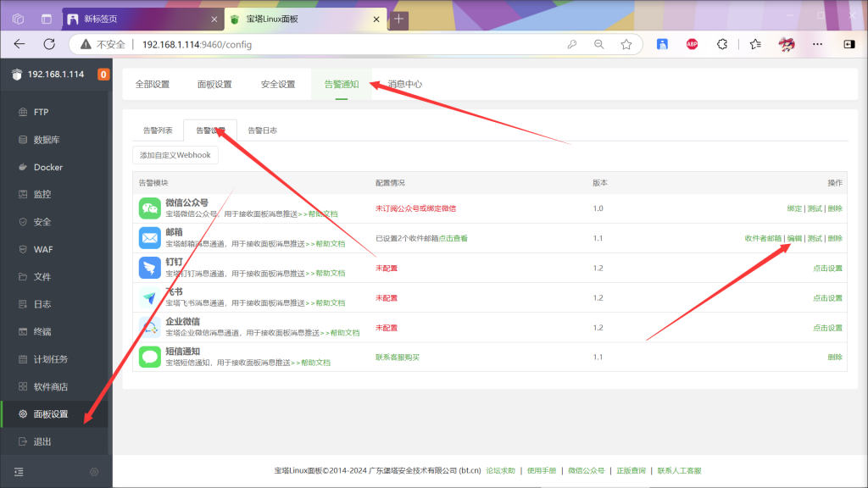Click the 钉钉 DingTalk icon
This screenshot has width=868, height=488.
tap(149, 268)
